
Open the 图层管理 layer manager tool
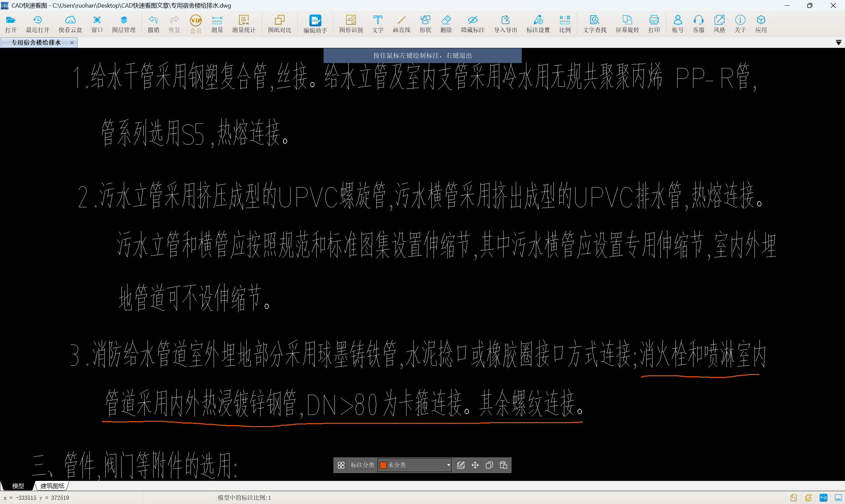coord(124,24)
